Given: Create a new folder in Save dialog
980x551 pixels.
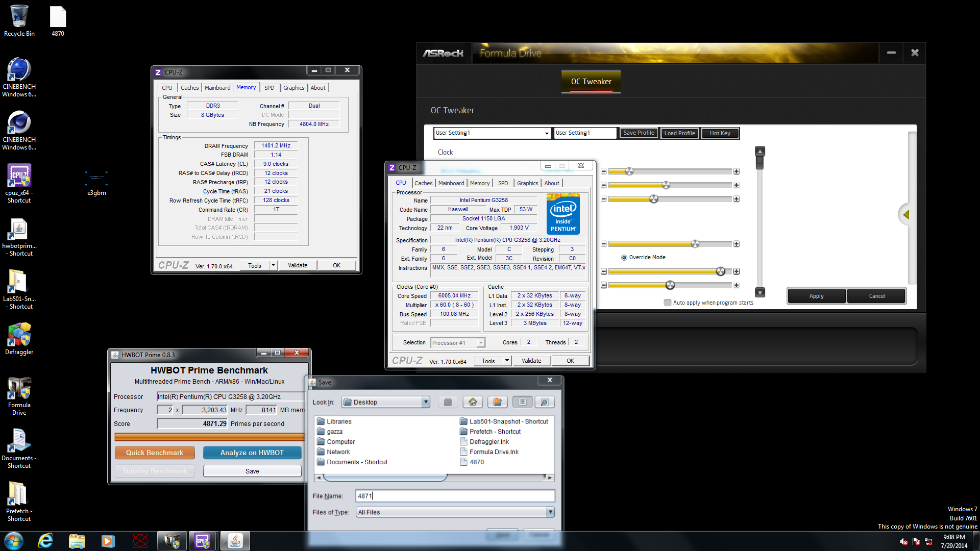Looking at the screenshot, I should 497,402.
